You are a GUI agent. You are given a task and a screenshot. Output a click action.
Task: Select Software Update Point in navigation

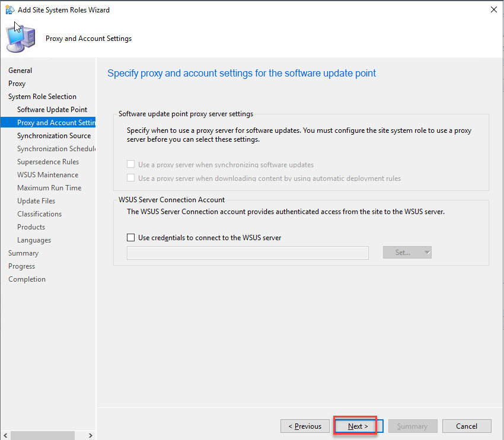tap(52, 110)
